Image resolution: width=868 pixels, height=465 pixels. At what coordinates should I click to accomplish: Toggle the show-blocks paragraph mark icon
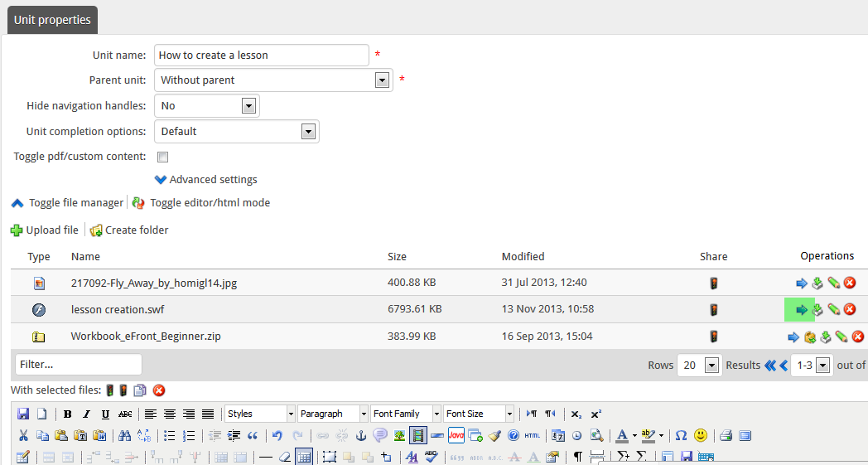577,457
